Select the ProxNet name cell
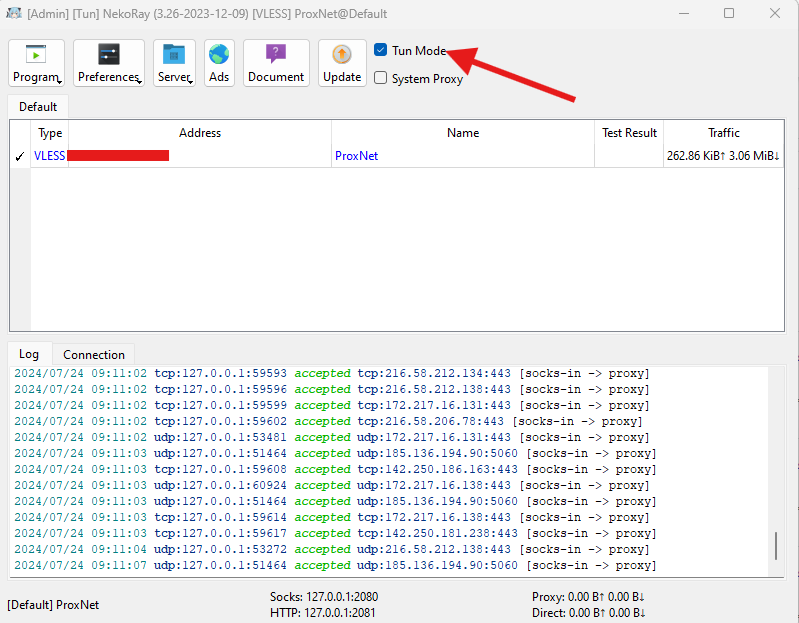This screenshot has height=623, width=799. click(463, 156)
